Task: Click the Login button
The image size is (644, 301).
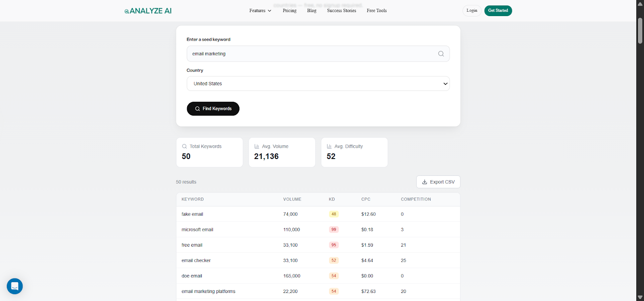Action: 472,10
